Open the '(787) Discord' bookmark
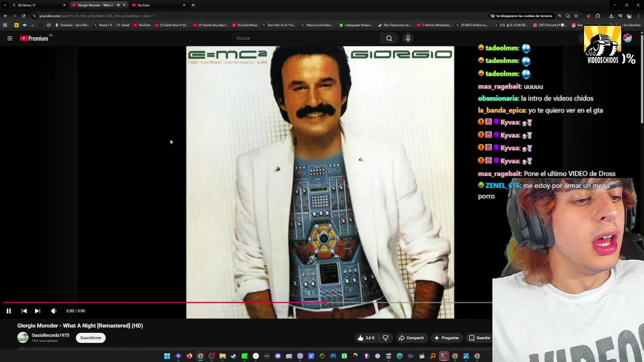Screen dimensions: 644x362 point(550,25)
